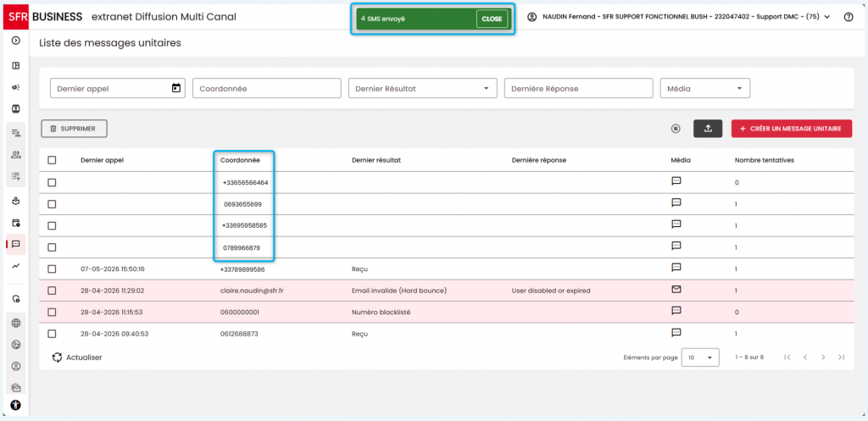868x421 pixels.
Task: Focus the Dernière Réponse filter input field
Action: pos(578,88)
